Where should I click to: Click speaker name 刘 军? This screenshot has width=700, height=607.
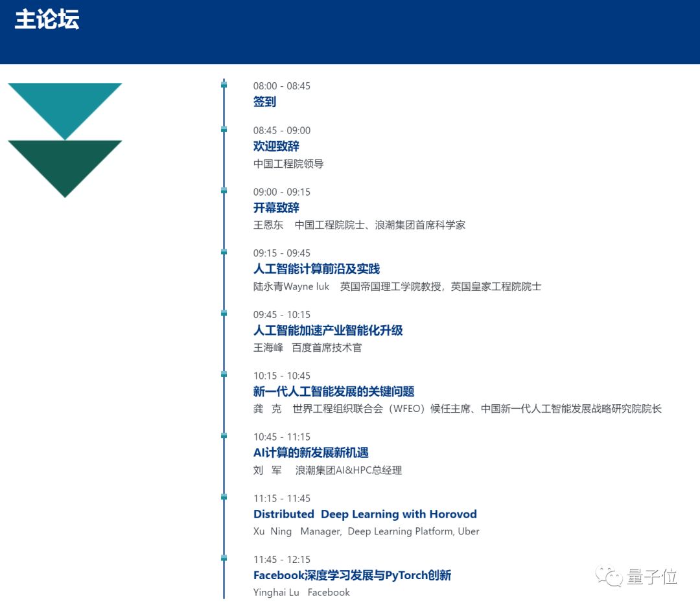(x=268, y=470)
